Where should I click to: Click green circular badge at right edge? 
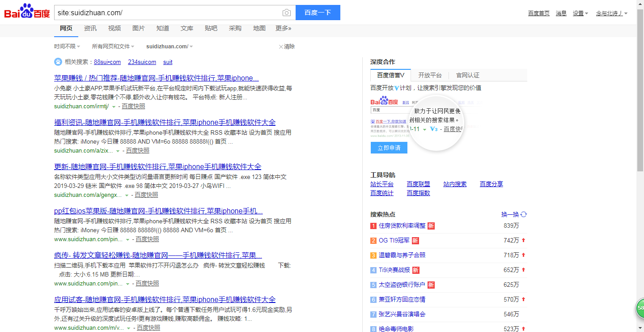(x=640, y=308)
